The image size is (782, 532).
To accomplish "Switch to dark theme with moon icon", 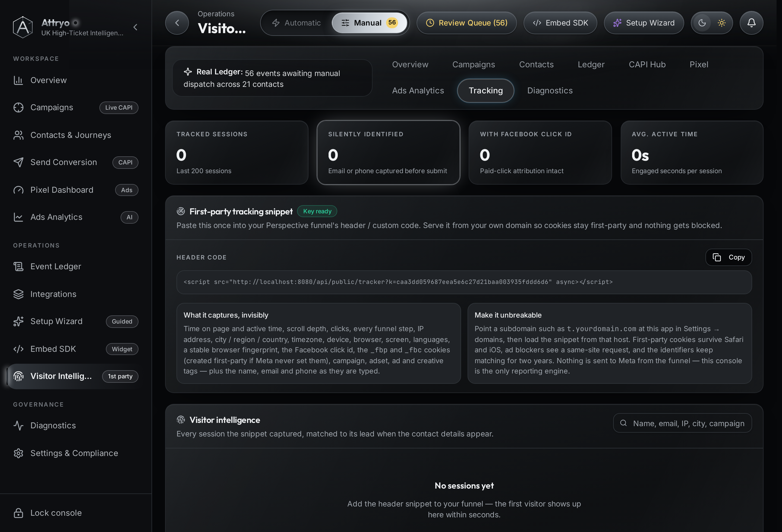I will pyautogui.click(x=702, y=23).
